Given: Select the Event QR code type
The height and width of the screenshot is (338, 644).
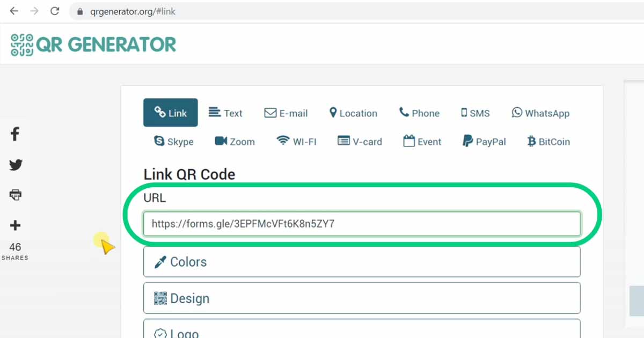Looking at the screenshot, I should pyautogui.click(x=422, y=141).
